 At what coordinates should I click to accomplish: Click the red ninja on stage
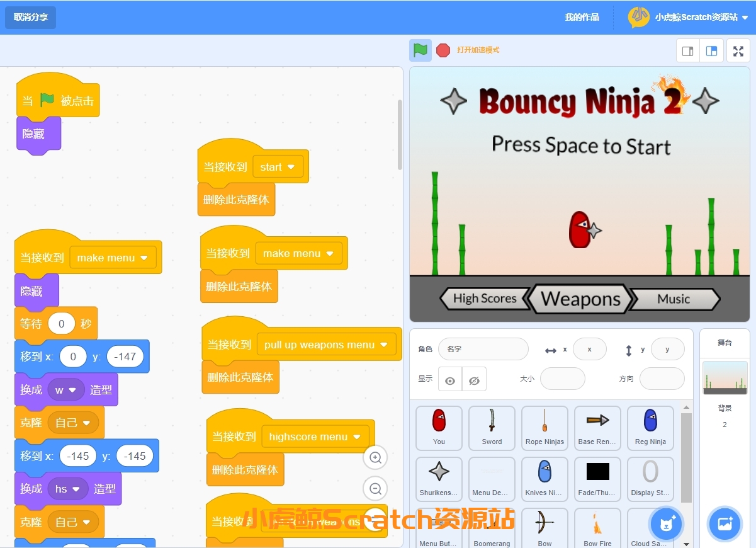(580, 229)
